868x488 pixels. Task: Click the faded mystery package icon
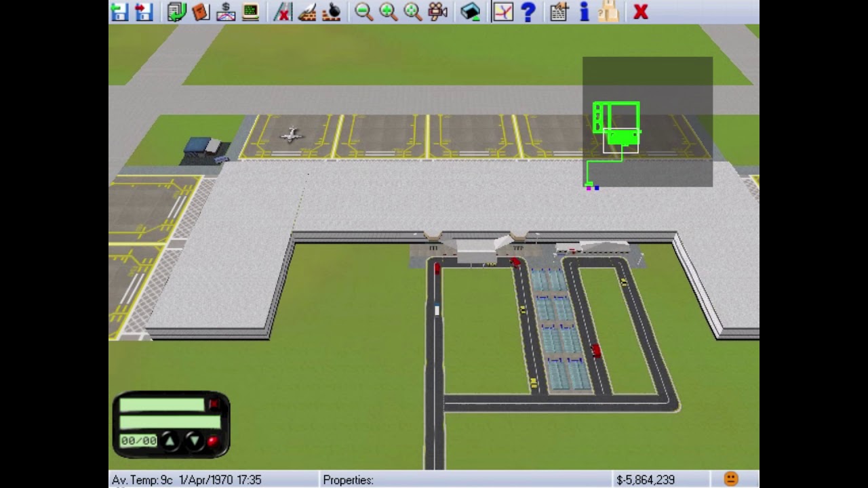(x=608, y=12)
